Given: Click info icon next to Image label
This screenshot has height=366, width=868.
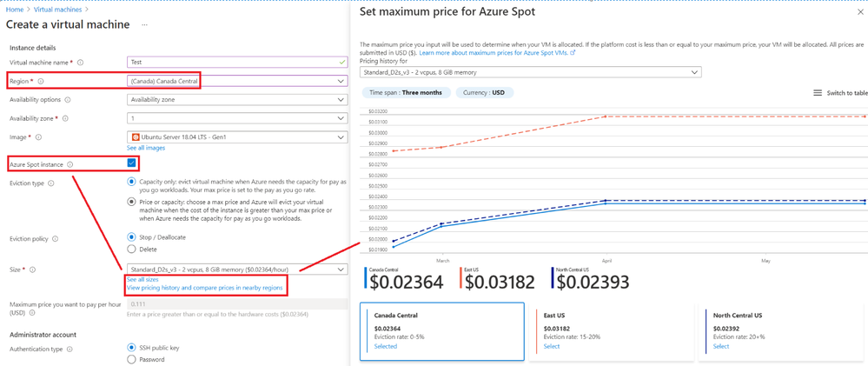Looking at the screenshot, I should pos(38,137).
